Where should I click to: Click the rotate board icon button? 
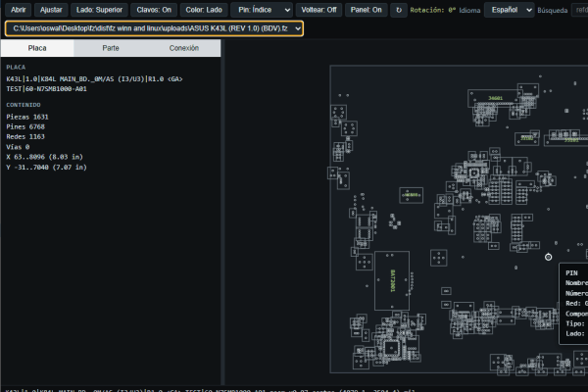[x=399, y=10]
